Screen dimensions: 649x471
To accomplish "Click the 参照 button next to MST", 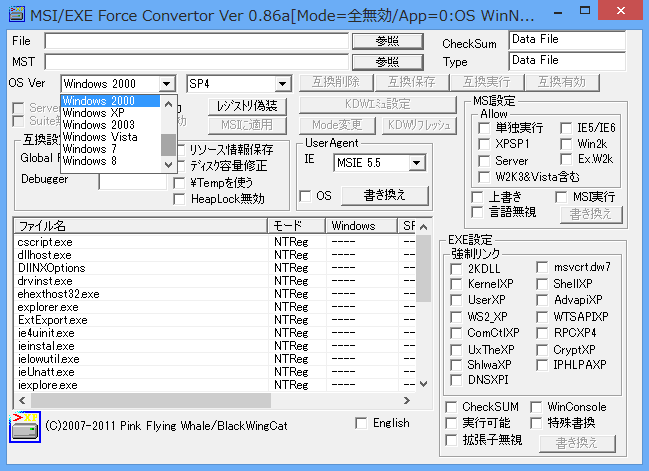I will (388, 62).
